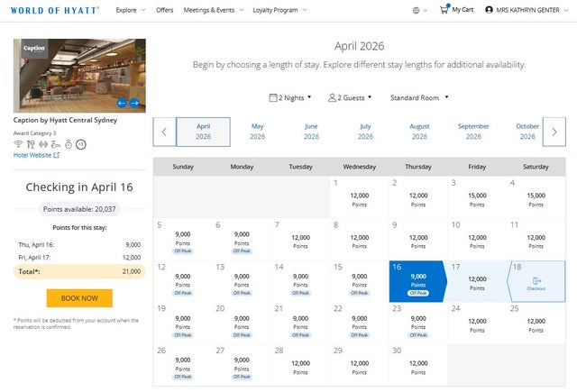
Task: Expand the Loyalty Program menu
Action: coord(279,10)
